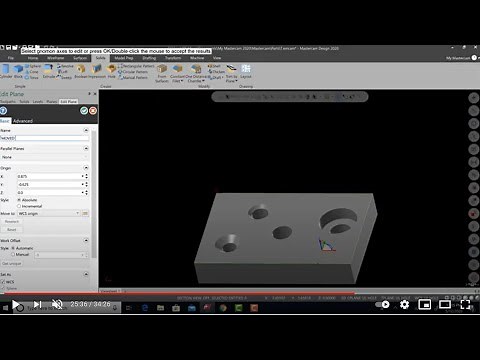Screen dimensions: 480x360
Task: Open the Trim to Plane tool
Action: [232, 73]
